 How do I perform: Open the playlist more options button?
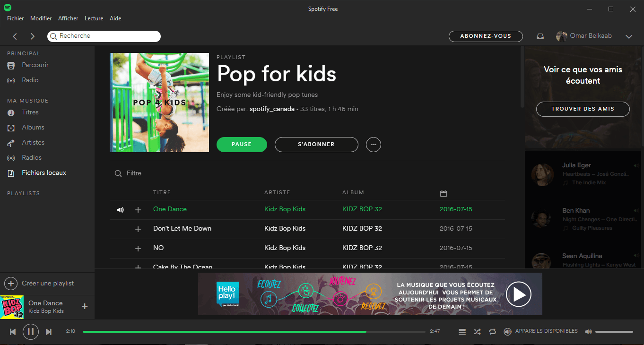374,145
